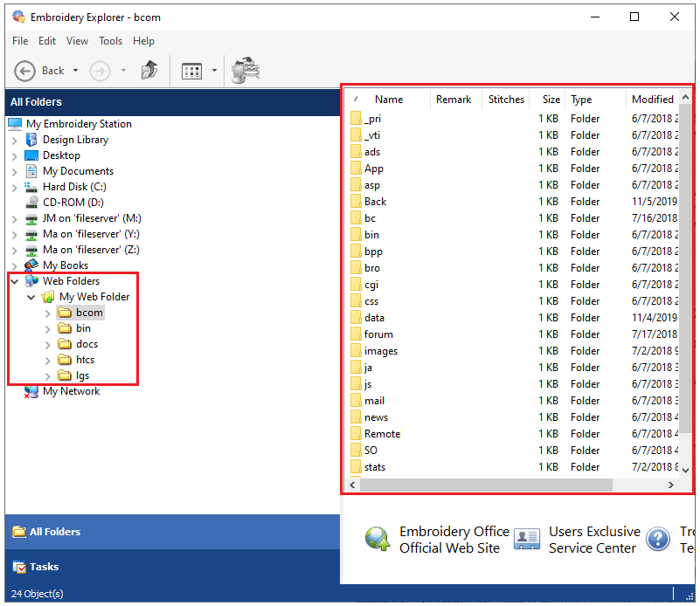Open the Tools menu
Screen dimensions: 700x606
click(110, 41)
